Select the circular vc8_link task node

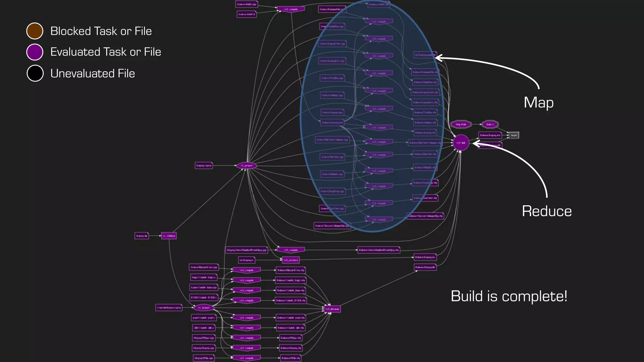pyautogui.click(x=461, y=143)
